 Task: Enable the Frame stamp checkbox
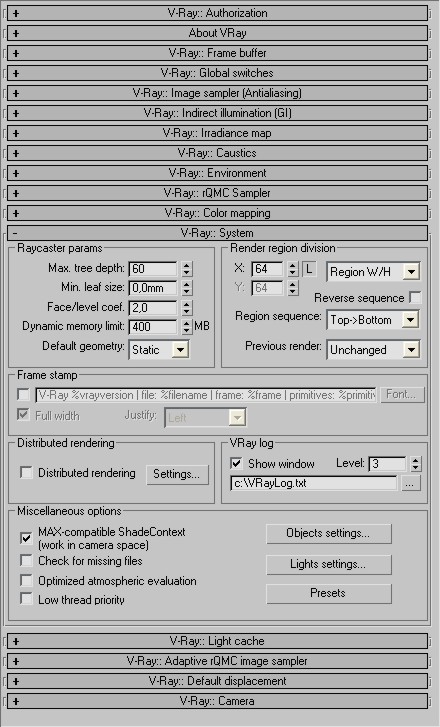click(23, 394)
